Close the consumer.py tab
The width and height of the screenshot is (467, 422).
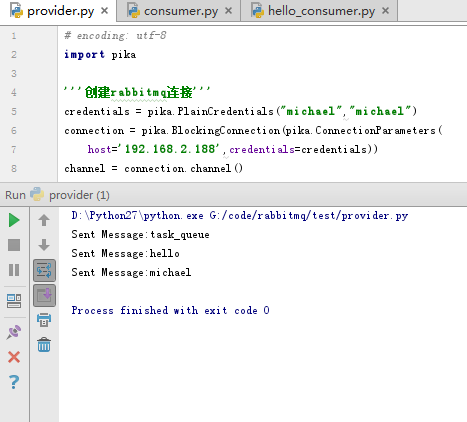(x=228, y=11)
